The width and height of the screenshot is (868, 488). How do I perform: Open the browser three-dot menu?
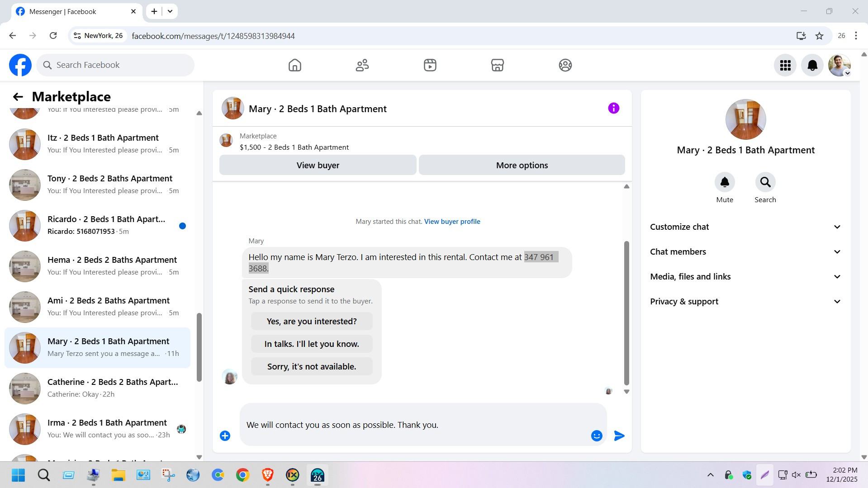coord(856,36)
